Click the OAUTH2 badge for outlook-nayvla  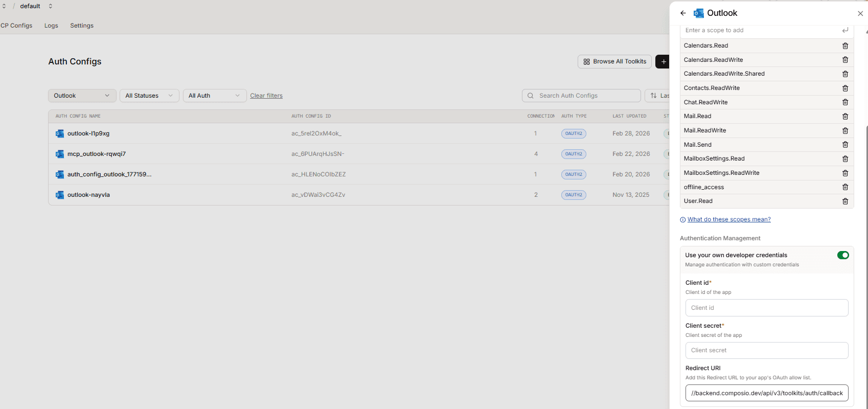574,195
